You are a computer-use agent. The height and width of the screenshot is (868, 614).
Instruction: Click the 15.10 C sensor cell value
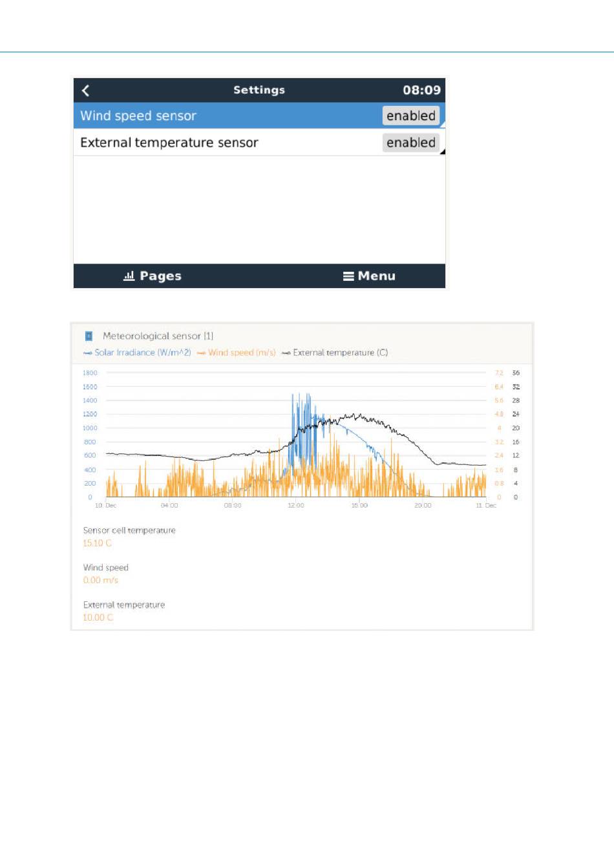pyautogui.click(x=97, y=543)
